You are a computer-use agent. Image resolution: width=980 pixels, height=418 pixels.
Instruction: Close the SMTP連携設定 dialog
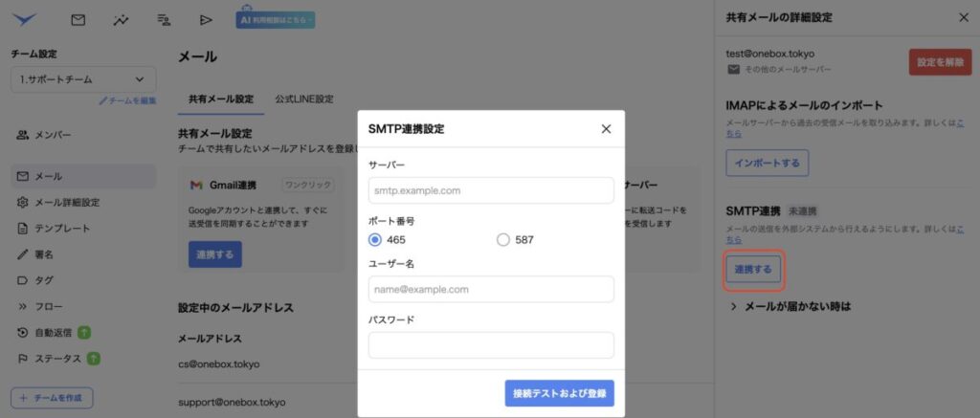coord(605,128)
